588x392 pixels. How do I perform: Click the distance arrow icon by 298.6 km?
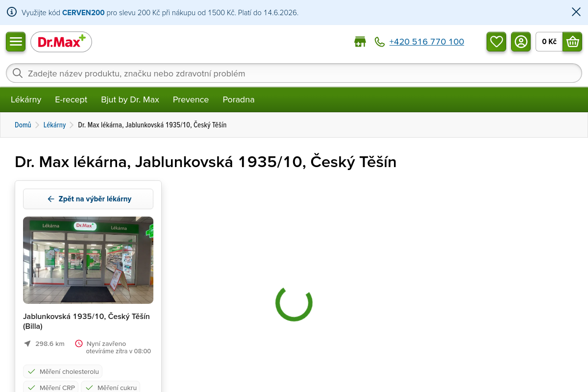tap(27, 343)
